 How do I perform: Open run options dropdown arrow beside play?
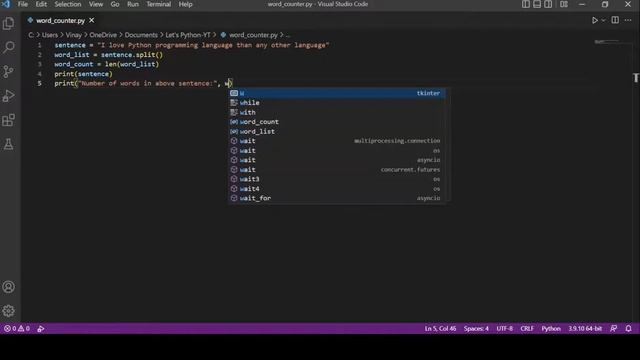click(603, 20)
